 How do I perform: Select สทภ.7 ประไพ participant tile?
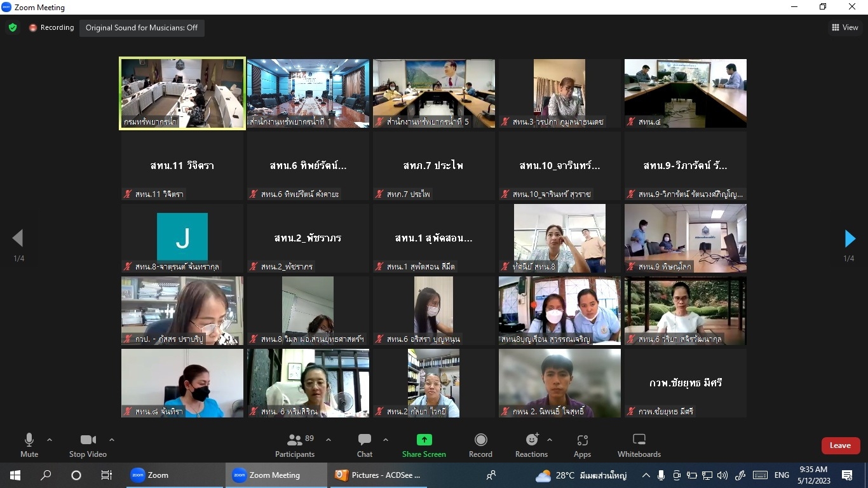pos(434,166)
